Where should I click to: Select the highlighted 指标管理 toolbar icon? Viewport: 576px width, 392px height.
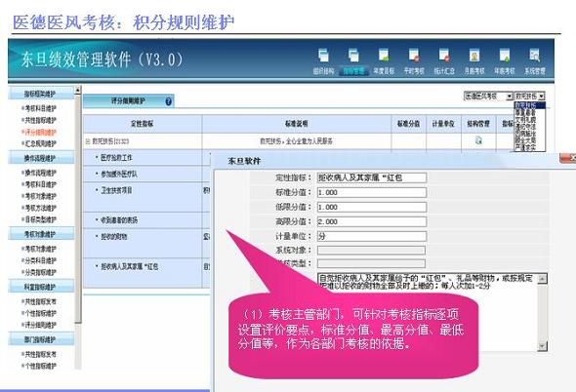[353, 61]
